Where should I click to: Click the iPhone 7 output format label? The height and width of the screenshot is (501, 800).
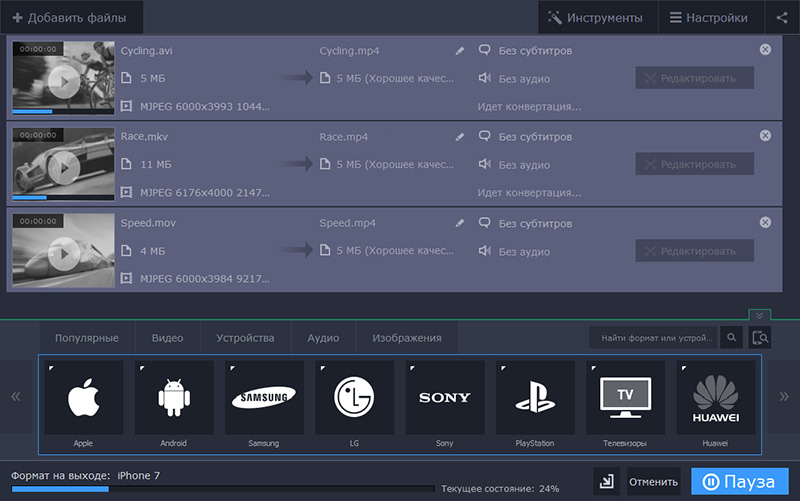[139, 475]
